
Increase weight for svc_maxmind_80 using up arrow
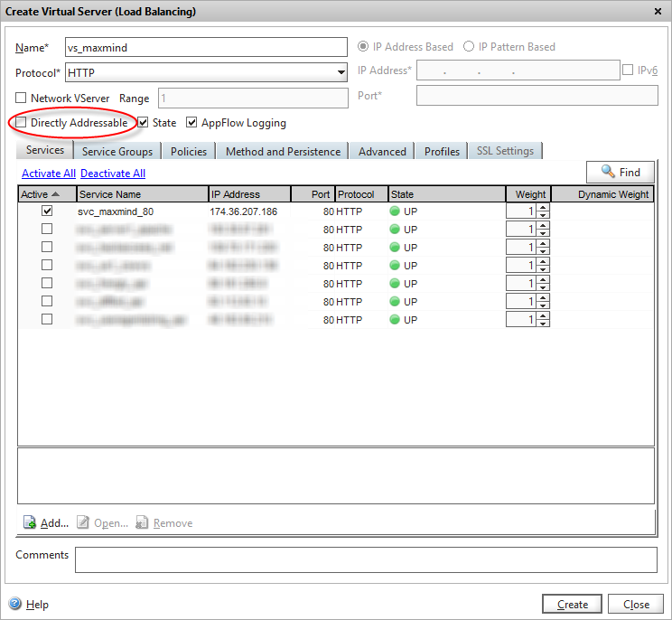543,207
